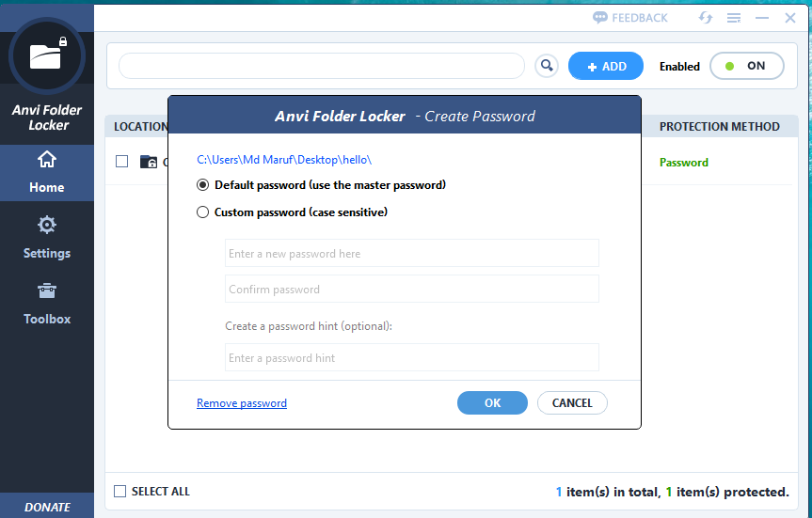This screenshot has width=812, height=518.
Task: Toggle the Enabled ON switch
Action: [746, 66]
